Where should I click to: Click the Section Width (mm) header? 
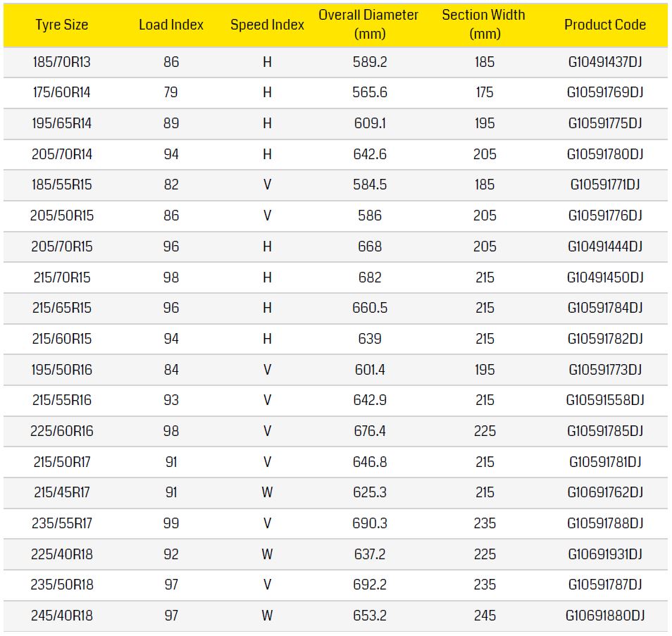pyautogui.click(x=484, y=24)
